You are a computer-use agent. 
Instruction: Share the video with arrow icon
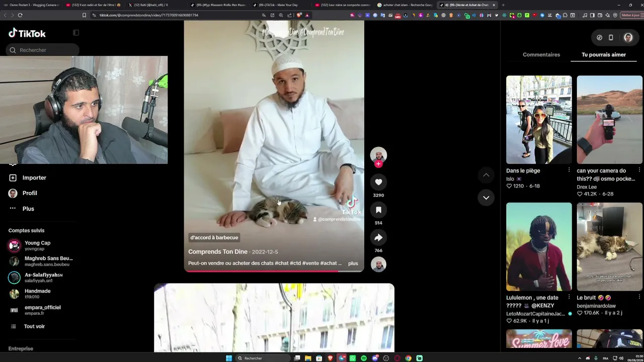pyautogui.click(x=378, y=237)
